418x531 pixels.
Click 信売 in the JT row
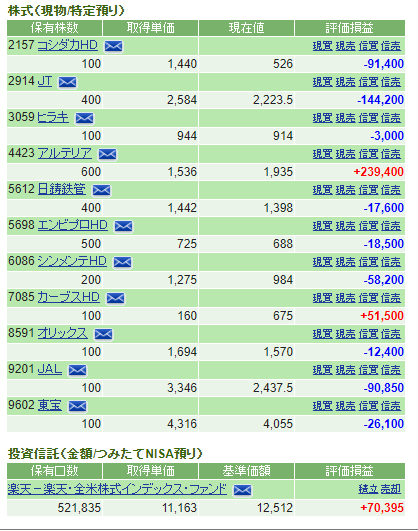click(x=391, y=82)
